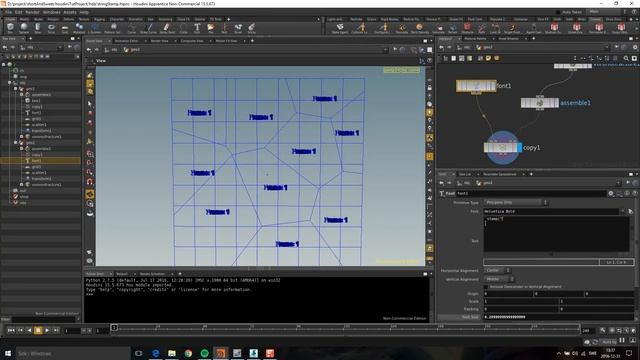The width and height of the screenshot is (640, 360).
Task: Switch to the Composite View tab
Action: click(192, 41)
